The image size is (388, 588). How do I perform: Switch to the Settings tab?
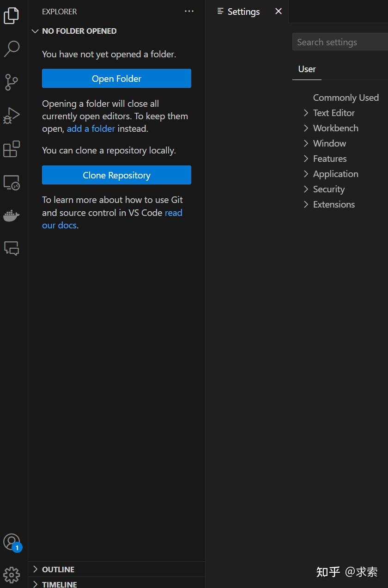click(x=243, y=12)
